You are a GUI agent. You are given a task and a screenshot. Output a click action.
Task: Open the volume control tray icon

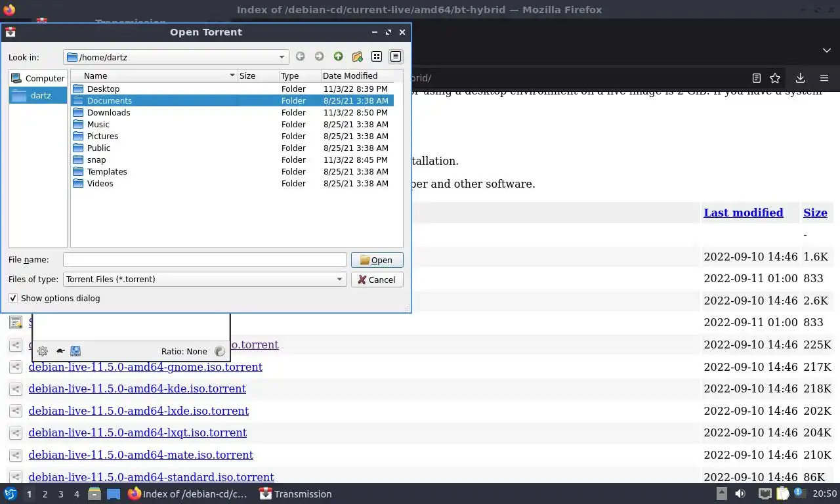(740, 494)
